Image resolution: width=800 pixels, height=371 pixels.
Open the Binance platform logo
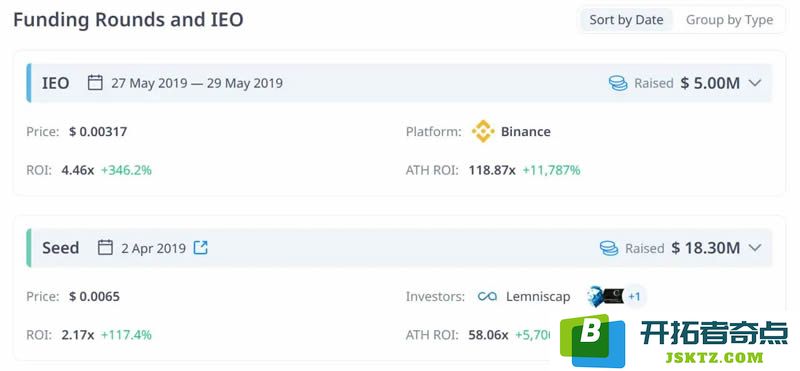tap(483, 132)
